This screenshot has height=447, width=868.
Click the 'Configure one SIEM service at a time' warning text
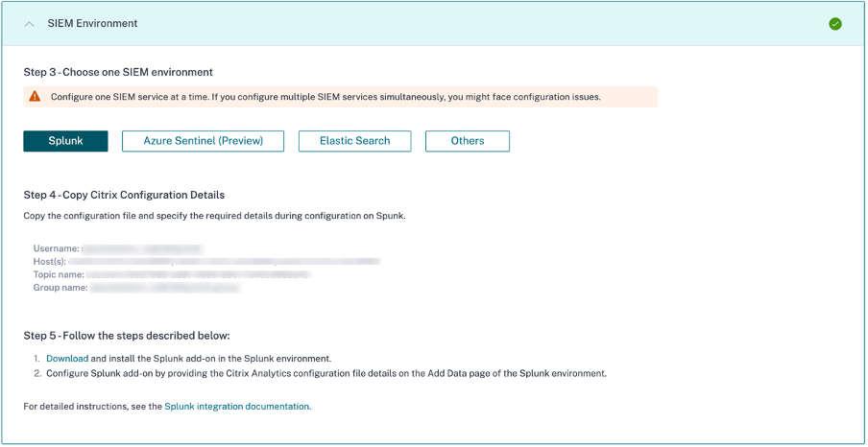[325, 97]
